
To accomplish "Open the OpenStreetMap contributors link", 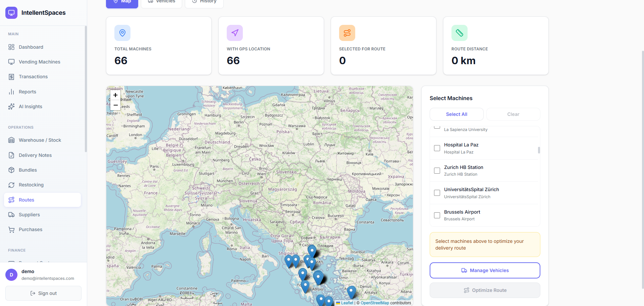I will click(x=375, y=303).
